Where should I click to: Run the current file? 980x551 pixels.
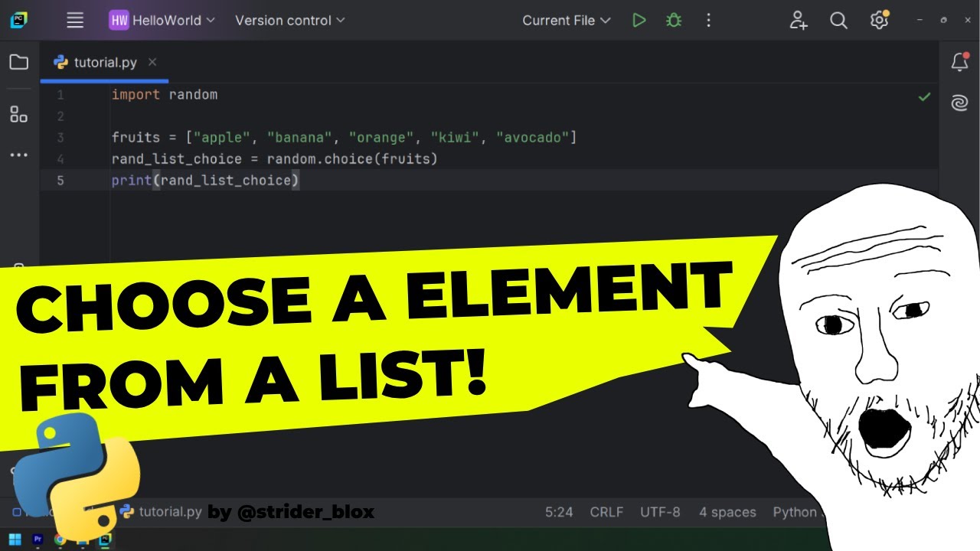click(x=639, y=21)
